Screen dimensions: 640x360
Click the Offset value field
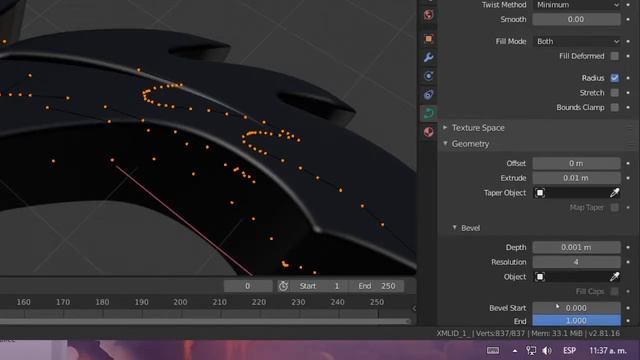576,163
